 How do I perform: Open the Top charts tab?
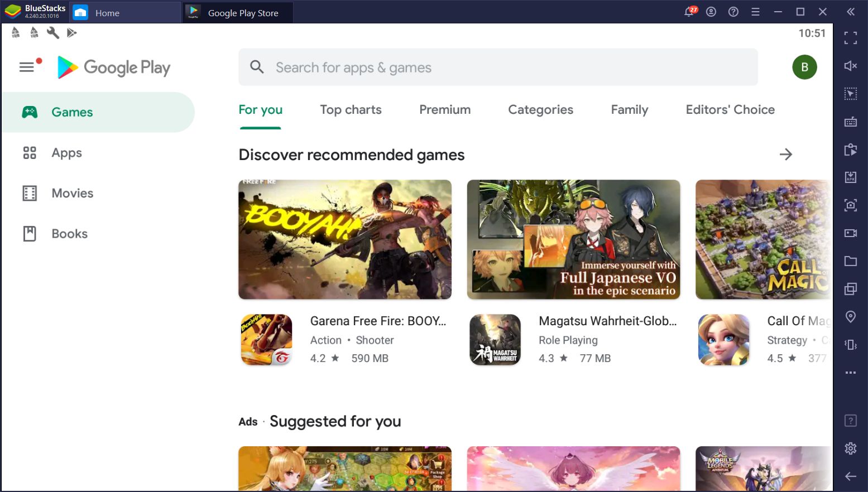(x=351, y=110)
